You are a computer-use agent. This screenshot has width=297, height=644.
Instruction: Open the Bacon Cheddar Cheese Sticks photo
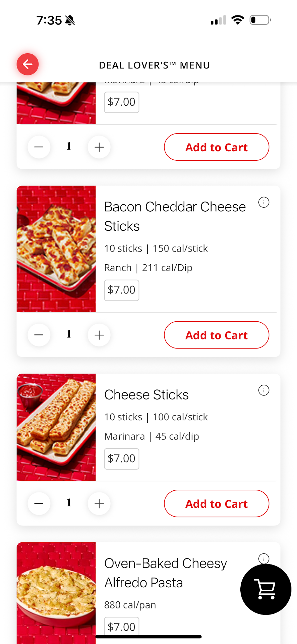(x=56, y=249)
